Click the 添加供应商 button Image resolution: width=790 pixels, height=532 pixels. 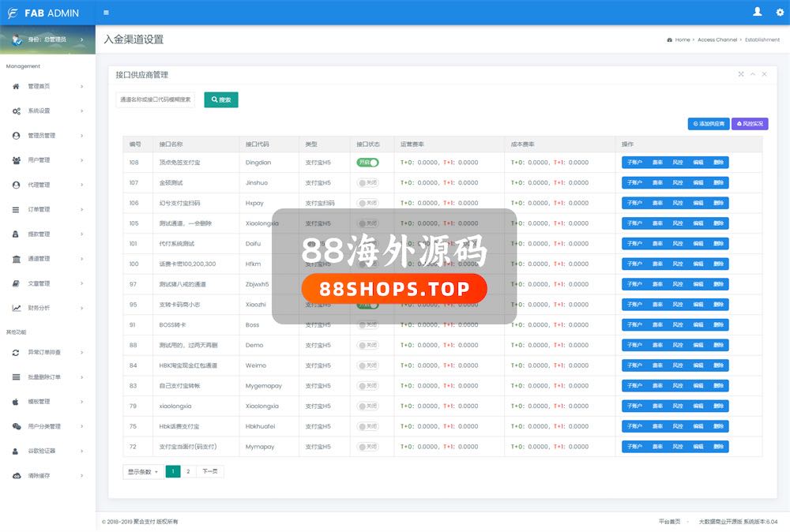click(x=709, y=124)
